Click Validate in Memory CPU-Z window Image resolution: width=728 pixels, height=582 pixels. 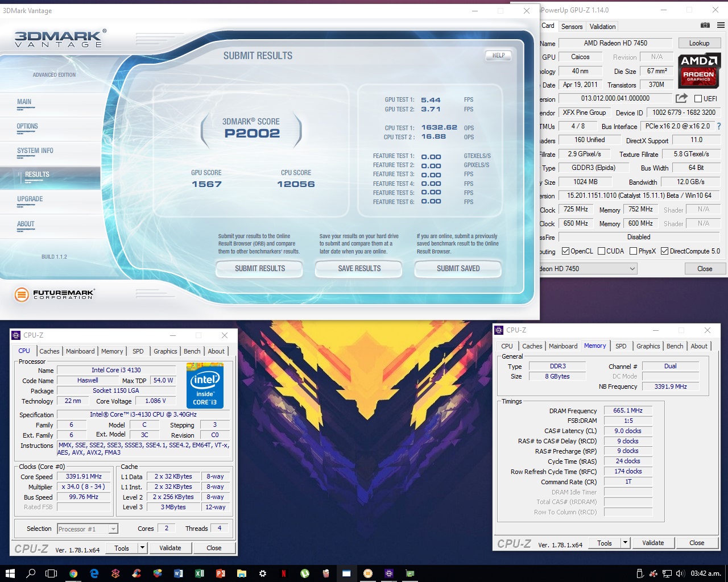(653, 543)
